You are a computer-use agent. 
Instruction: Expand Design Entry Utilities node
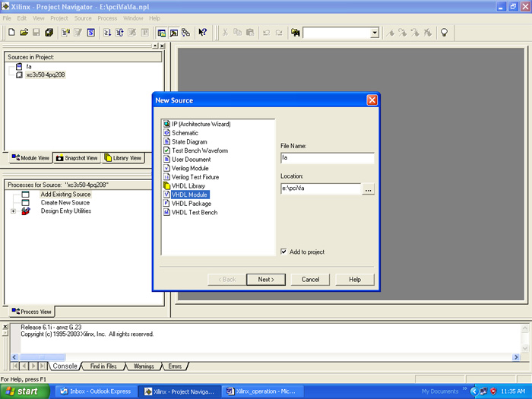click(13, 211)
